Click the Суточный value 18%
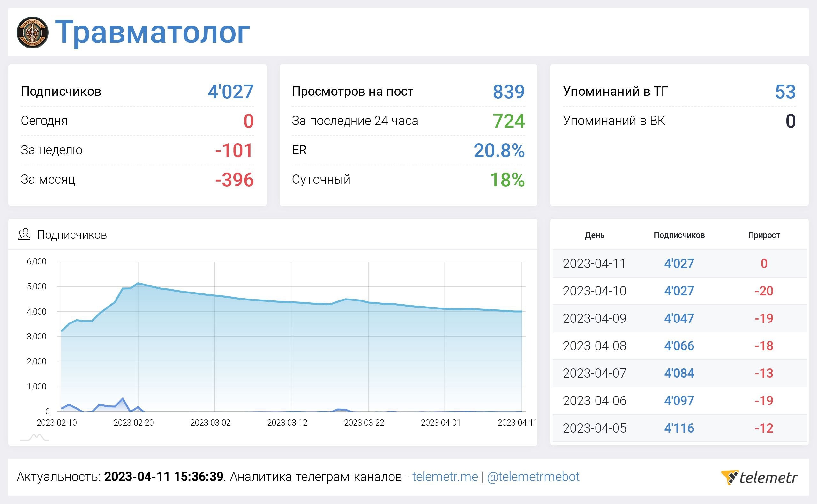 (507, 180)
